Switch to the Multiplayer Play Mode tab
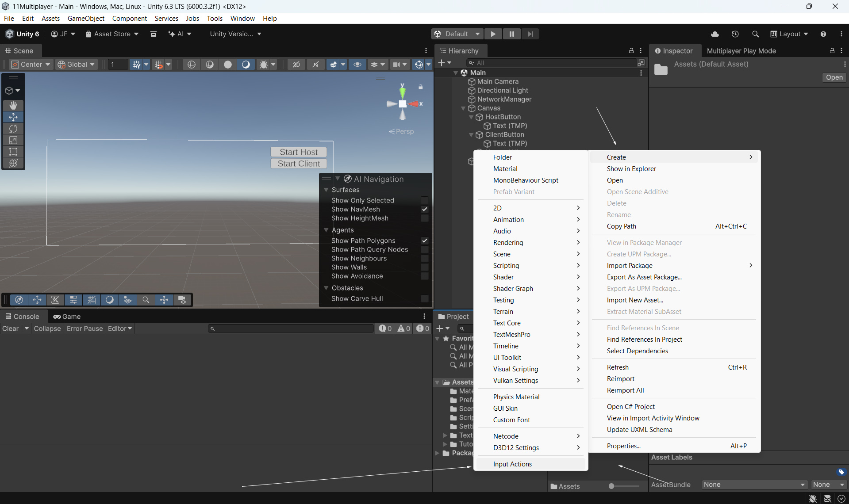 coord(741,51)
